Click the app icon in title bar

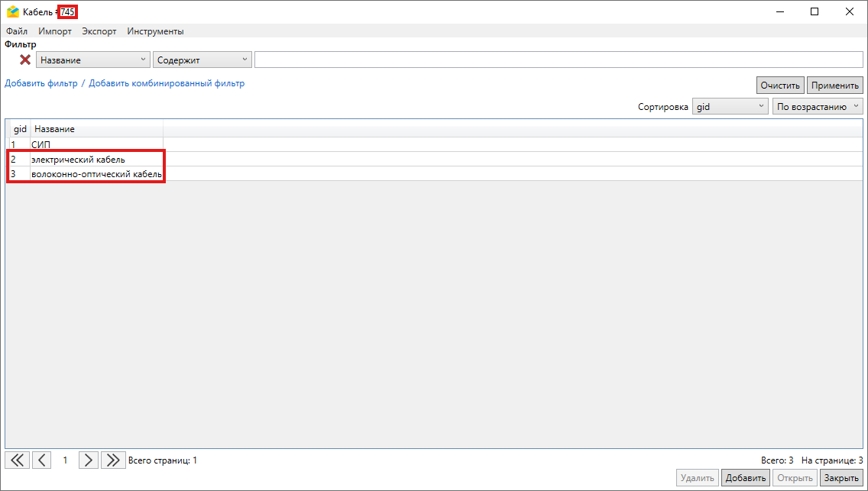coord(12,11)
